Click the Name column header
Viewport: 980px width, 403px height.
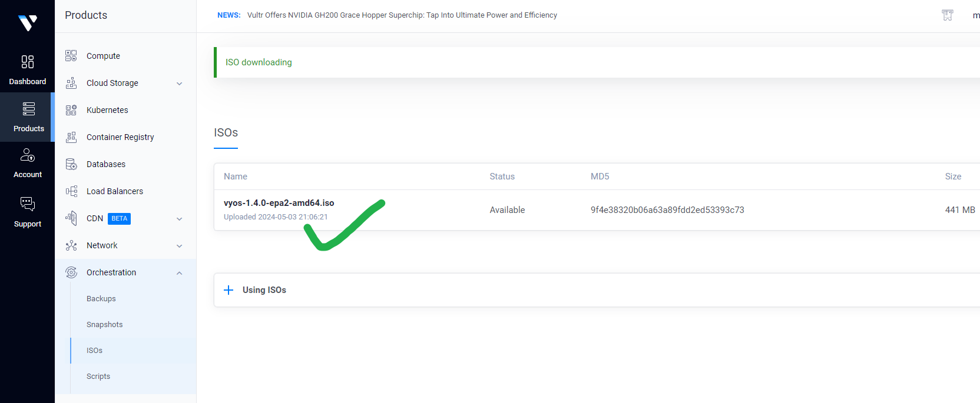(235, 176)
